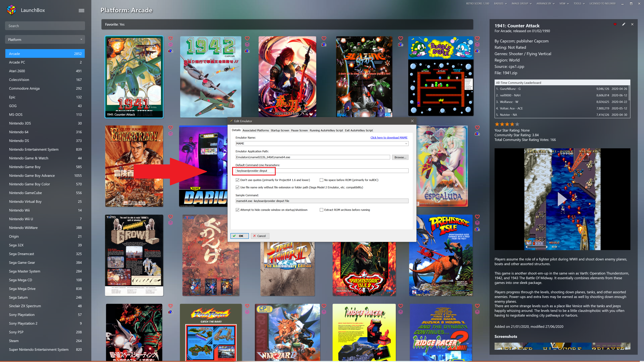Rate the game one star
The height and width of the screenshot is (362, 644).
click(497, 124)
